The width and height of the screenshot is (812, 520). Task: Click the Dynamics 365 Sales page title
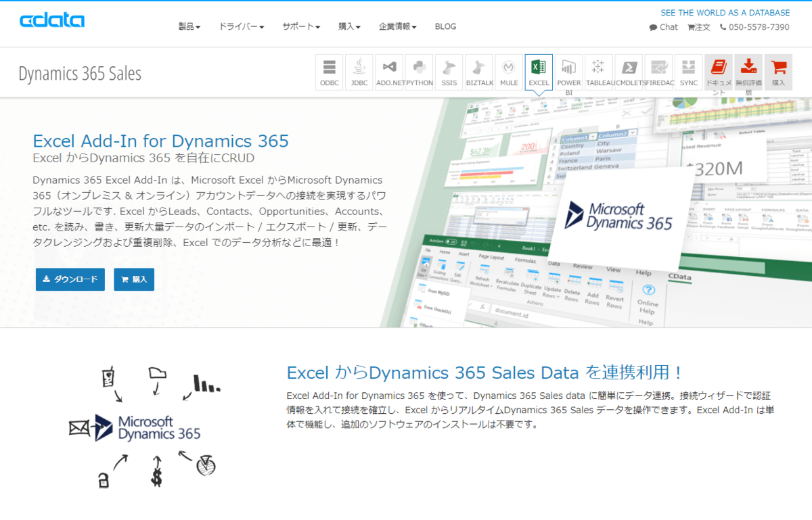click(x=80, y=73)
